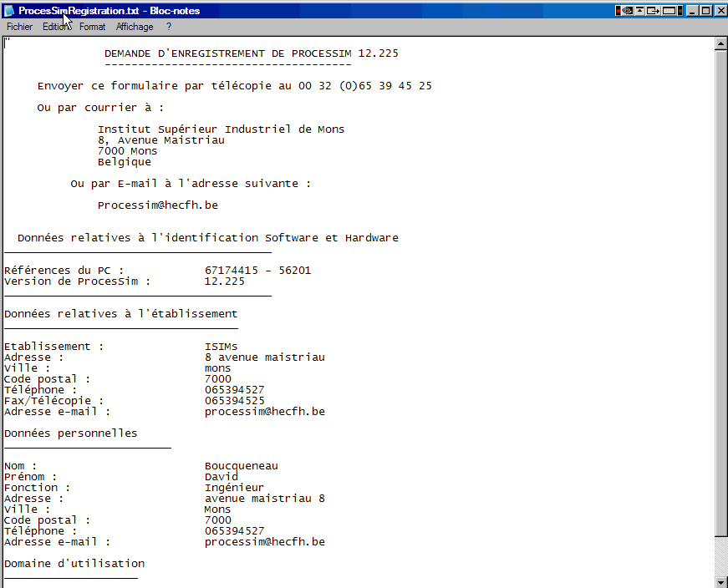Click the 'Nom :' label
The image size is (728, 588).
(x=20, y=466)
